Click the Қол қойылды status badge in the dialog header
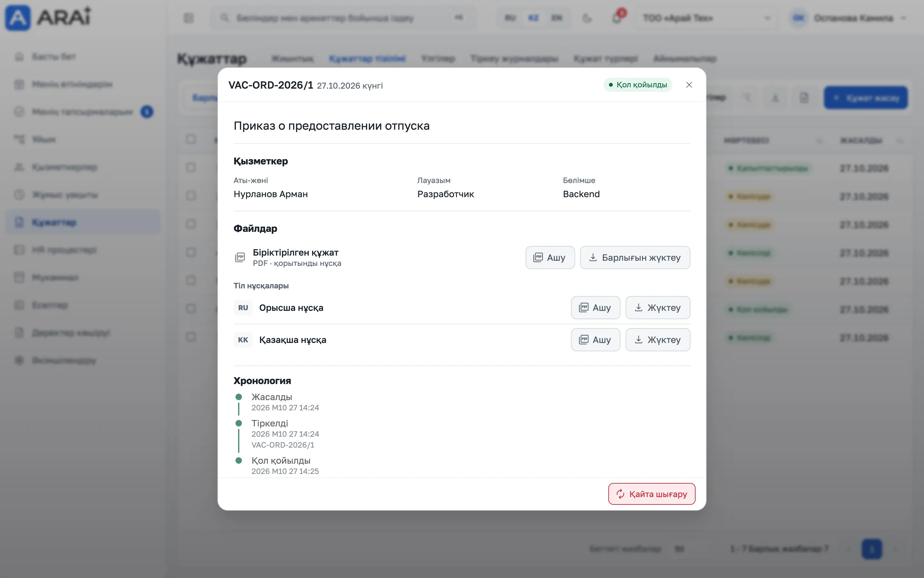 [637, 85]
